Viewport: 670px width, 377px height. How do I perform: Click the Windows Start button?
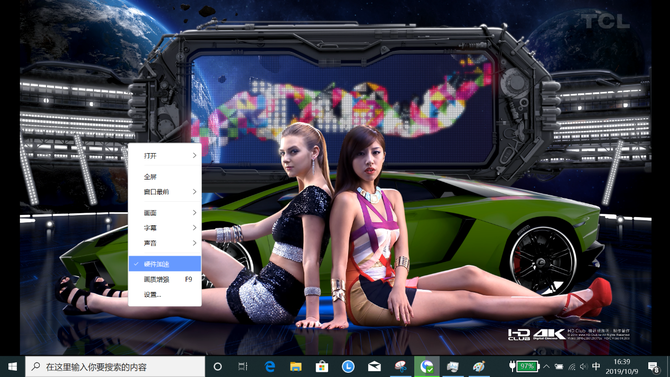[12, 366]
